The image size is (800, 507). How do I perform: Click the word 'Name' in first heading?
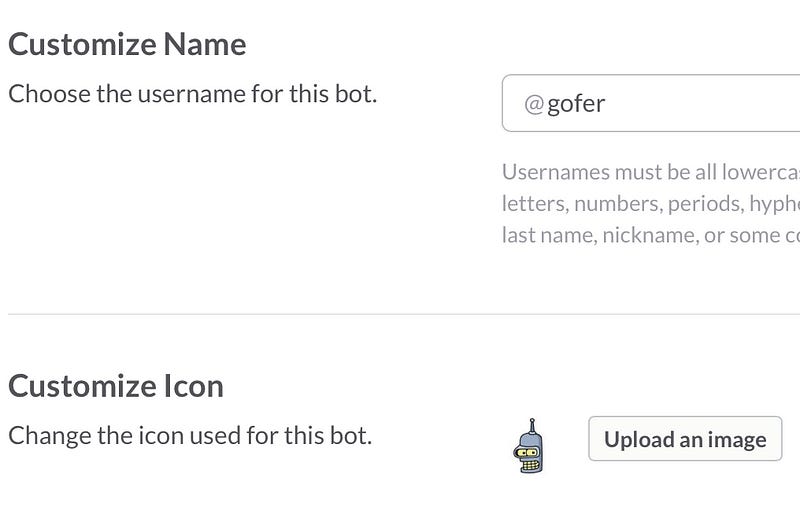205,44
